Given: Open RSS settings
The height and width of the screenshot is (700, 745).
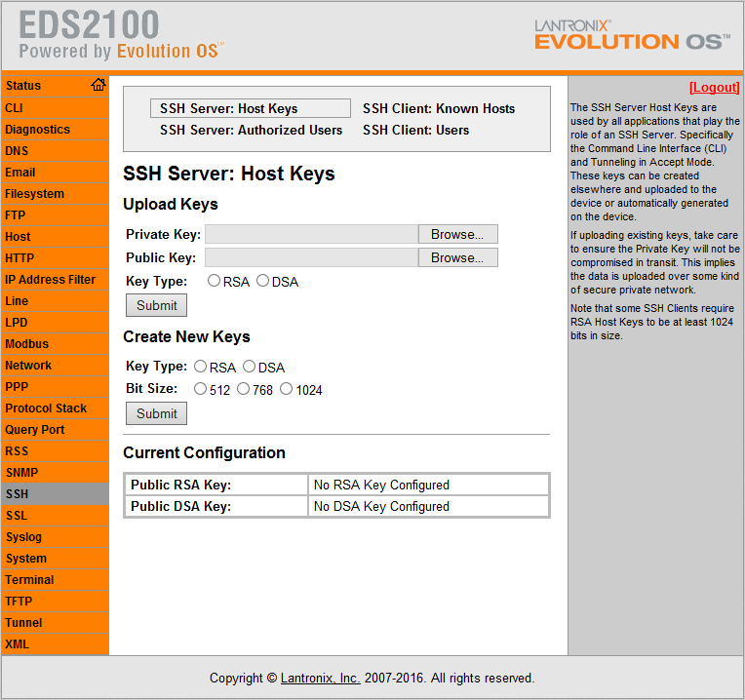Looking at the screenshot, I should (x=56, y=450).
